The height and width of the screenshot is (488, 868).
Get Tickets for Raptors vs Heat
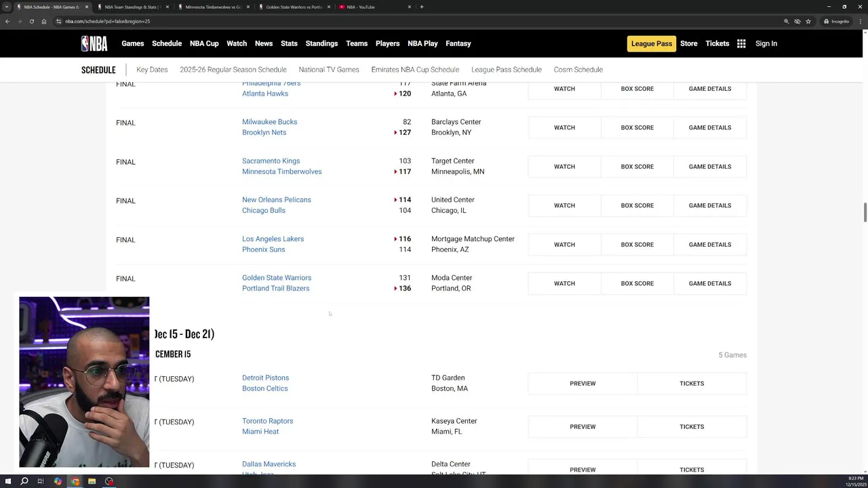point(692,427)
